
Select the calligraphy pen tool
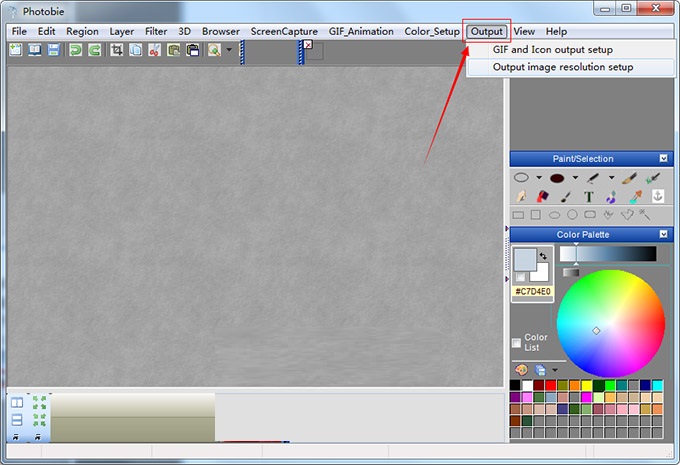[x=593, y=178]
